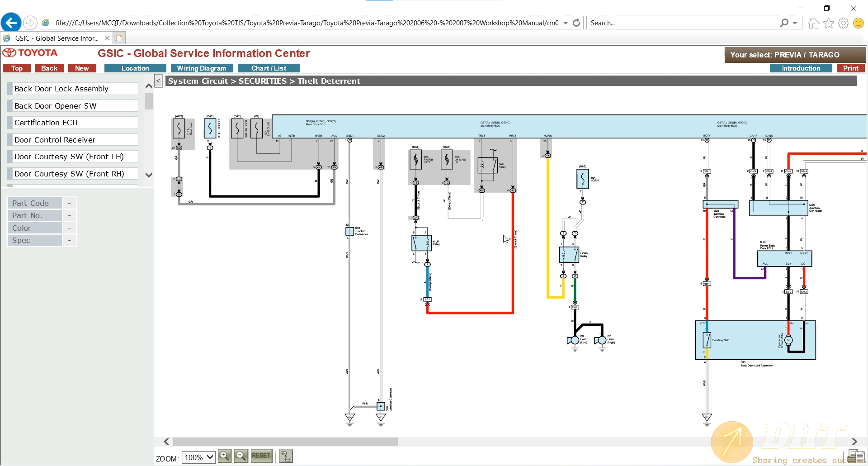Click the RESET zoom button
The height and width of the screenshot is (466, 868).
point(261,456)
